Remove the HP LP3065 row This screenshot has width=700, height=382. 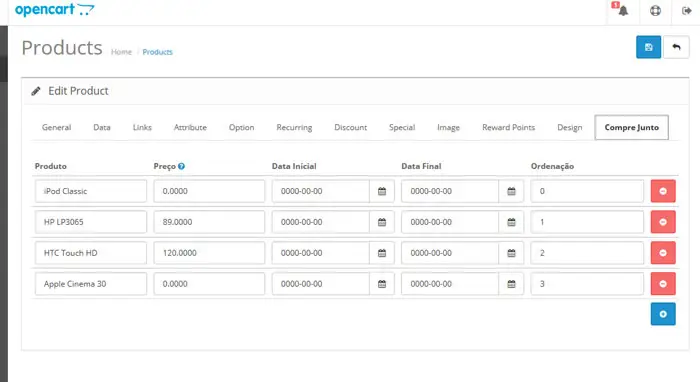[663, 222]
